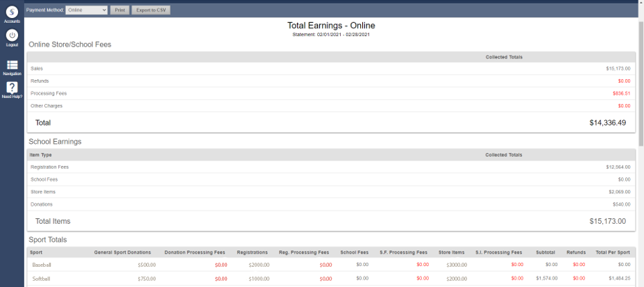644x287 pixels.
Task: Click Softball subtotal $1,574.00
Action: (546, 279)
